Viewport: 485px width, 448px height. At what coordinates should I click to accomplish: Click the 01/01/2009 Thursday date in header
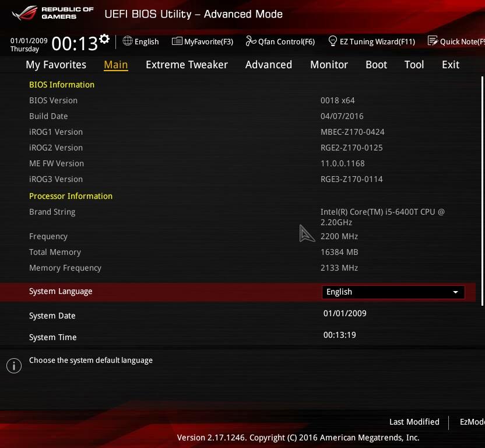(29, 44)
